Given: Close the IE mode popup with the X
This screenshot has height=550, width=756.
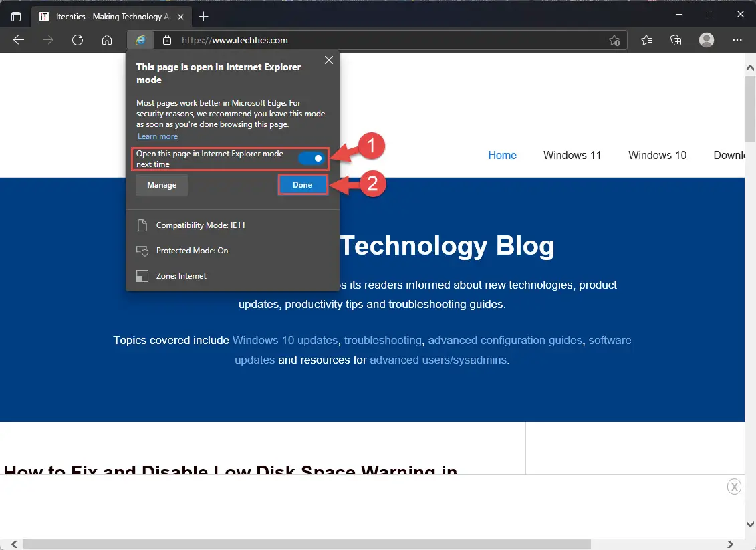Looking at the screenshot, I should point(328,59).
